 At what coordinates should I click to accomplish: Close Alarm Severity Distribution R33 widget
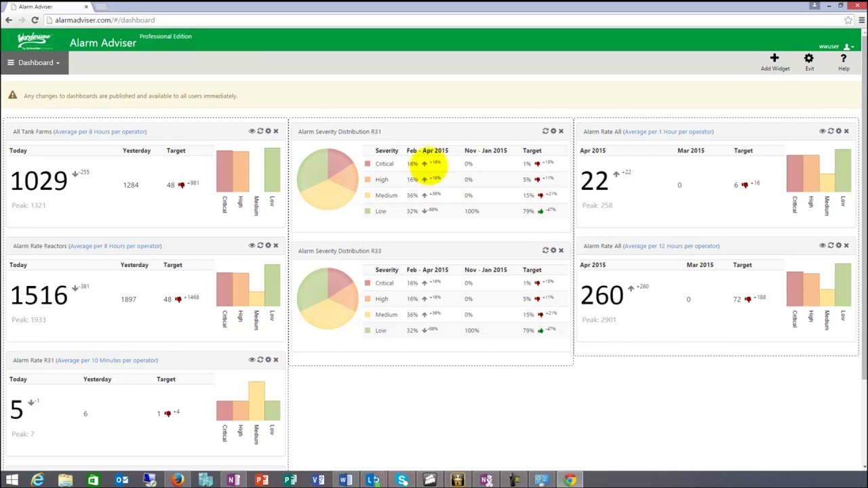(561, 251)
